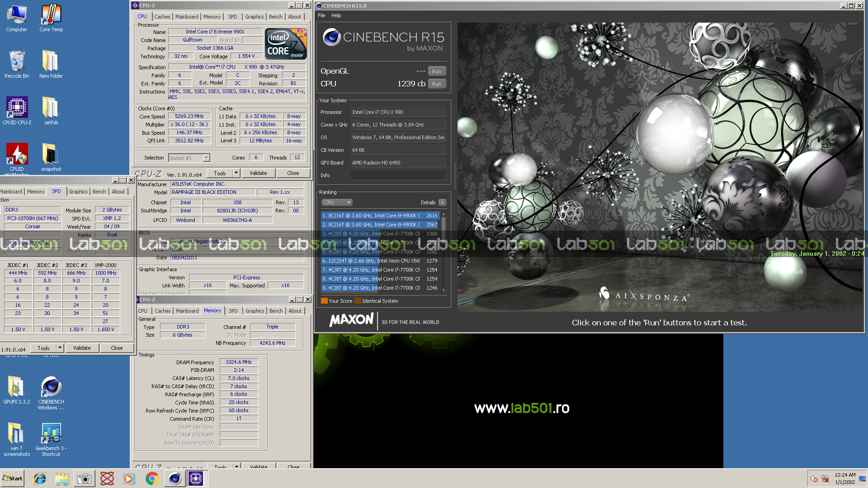Open the Computer desktop icon

(x=17, y=19)
